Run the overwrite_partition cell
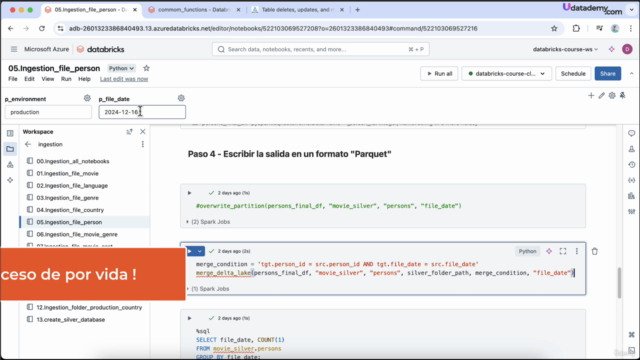The width and height of the screenshot is (640, 360). coord(189,193)
